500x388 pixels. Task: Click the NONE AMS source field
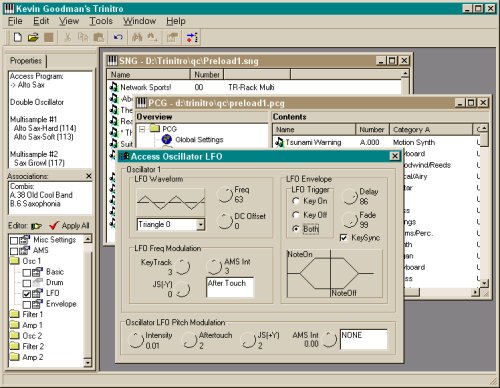point(364,339)
